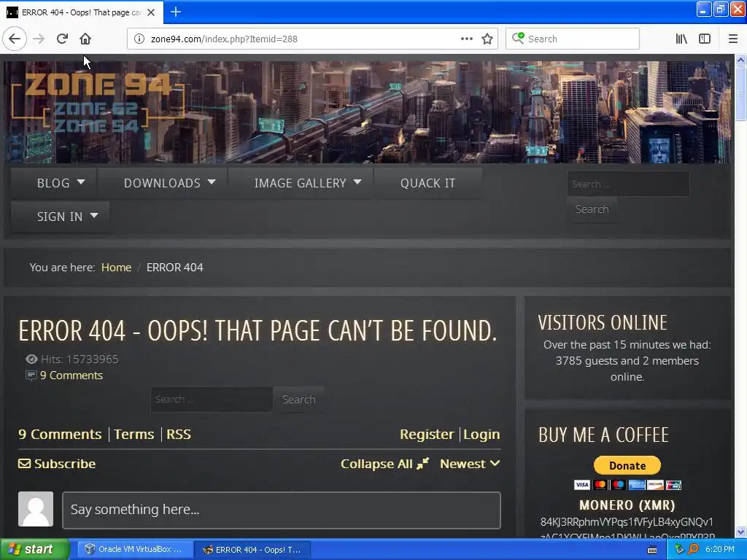Click the user avatar placeholder
The image size is (747, 560).
36,509
